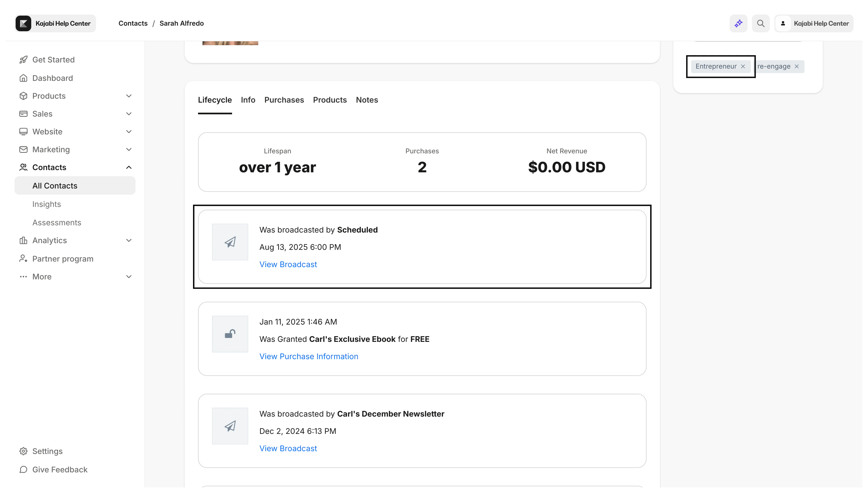
Task: Collapse the Contacts section chevron
Action: click(x=129, y=167)
